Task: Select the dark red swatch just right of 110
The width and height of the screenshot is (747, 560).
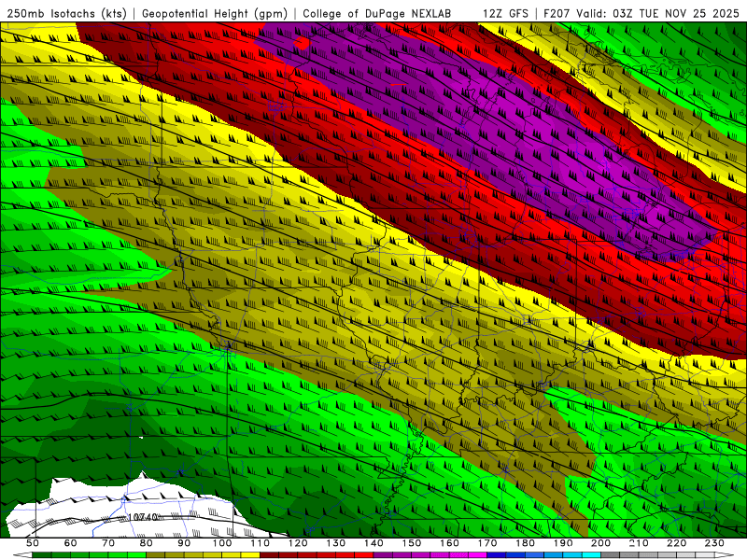Action: tap(269, 554)
